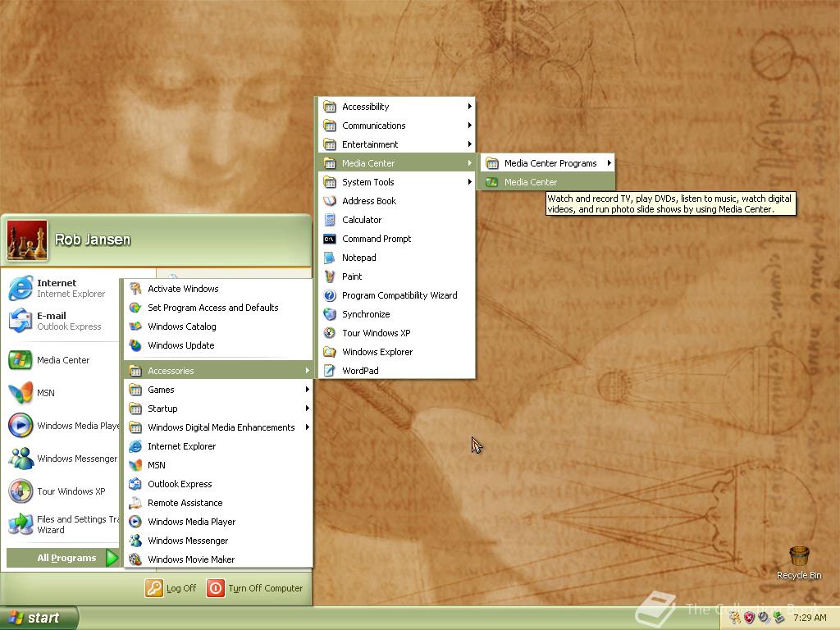Choose Communications folder entry
The image size is (840, 630).
(x=396, y=126)
